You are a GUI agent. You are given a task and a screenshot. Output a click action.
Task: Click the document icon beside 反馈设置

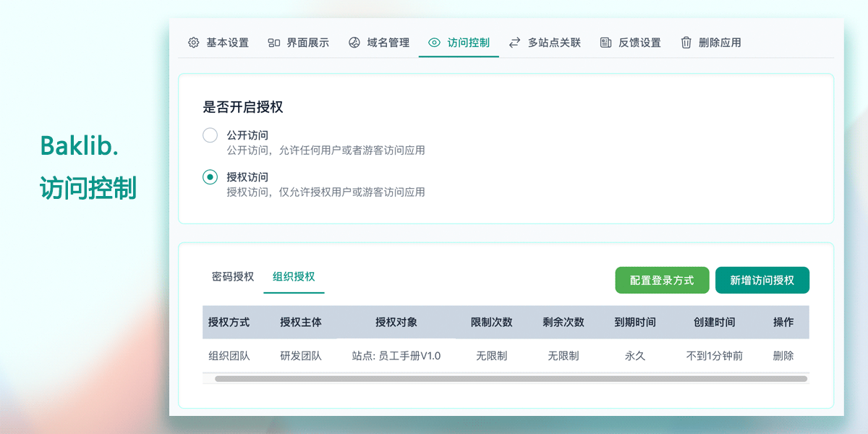tap(605, 43)
